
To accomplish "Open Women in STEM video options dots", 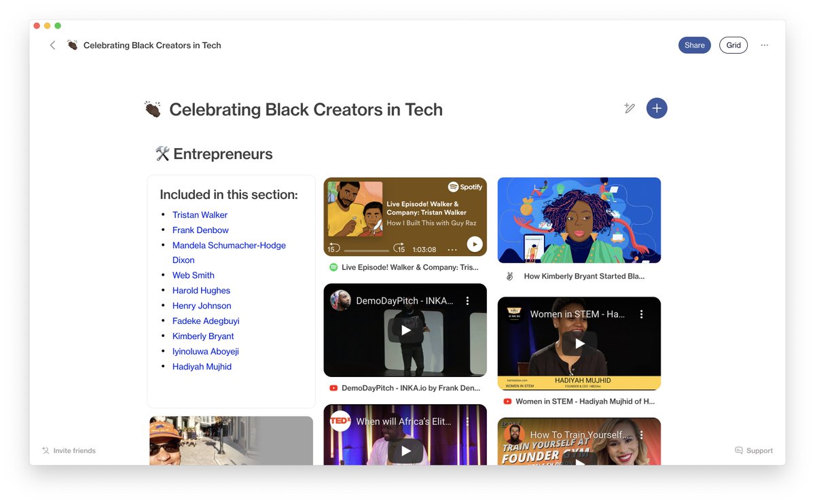I will click(x=641, y=314).
